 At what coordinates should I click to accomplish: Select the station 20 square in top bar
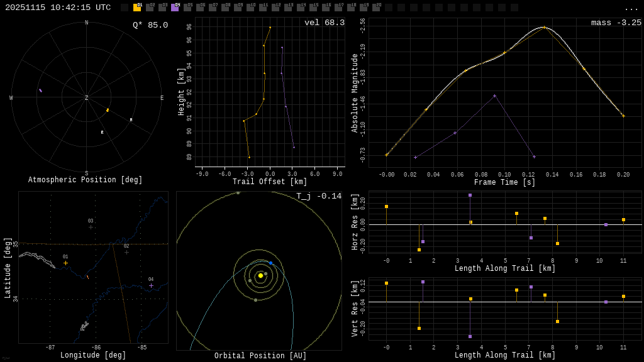tap(376, 8)
